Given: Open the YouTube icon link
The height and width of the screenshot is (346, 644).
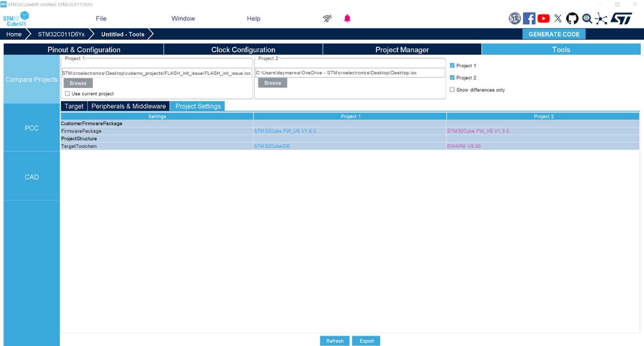Looking at the screenshot, I should [543, 18].
